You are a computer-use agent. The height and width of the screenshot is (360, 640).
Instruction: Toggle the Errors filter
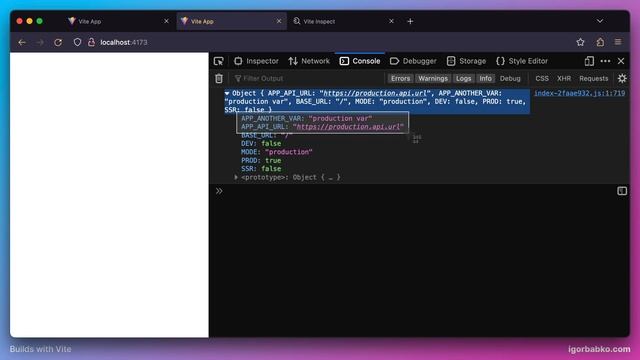pos(400,78)
